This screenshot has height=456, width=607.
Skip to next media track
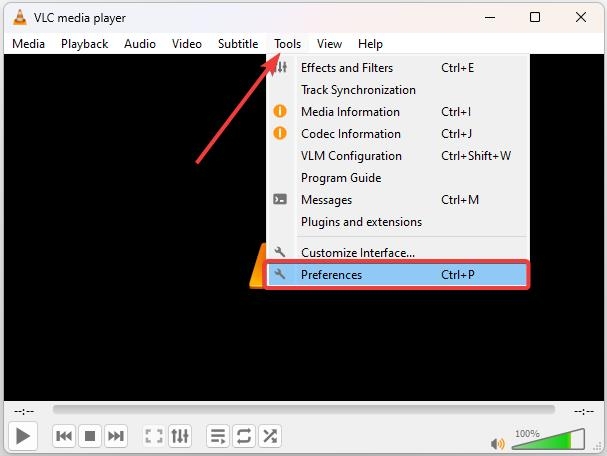pos(116,436)
